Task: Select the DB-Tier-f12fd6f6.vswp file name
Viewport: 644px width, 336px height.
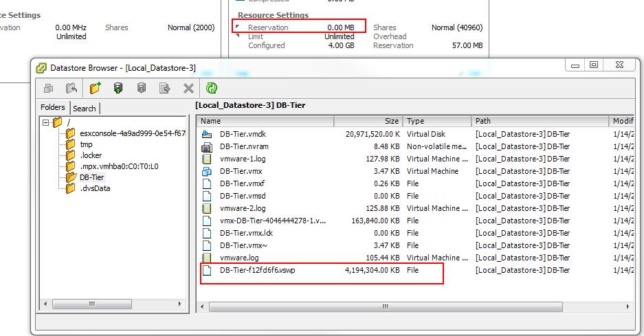Action: click(258, 270)
